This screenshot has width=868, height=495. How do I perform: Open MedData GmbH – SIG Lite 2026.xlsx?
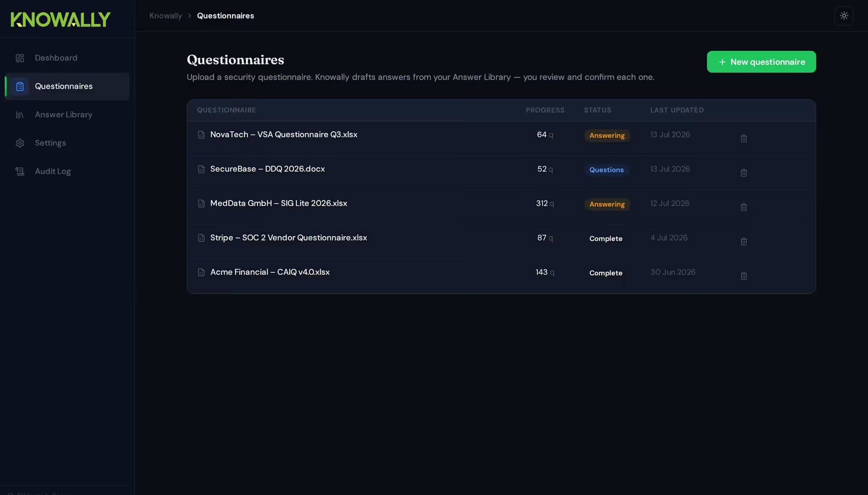278,204
